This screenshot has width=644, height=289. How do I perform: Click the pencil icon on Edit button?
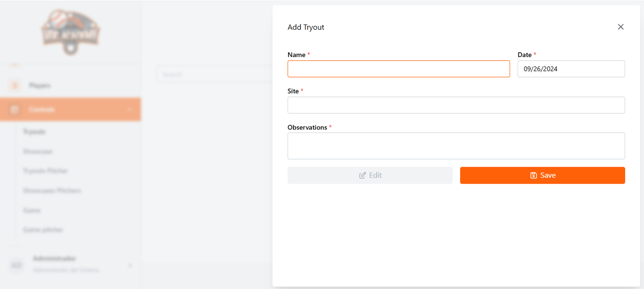[x=363, y=175]
